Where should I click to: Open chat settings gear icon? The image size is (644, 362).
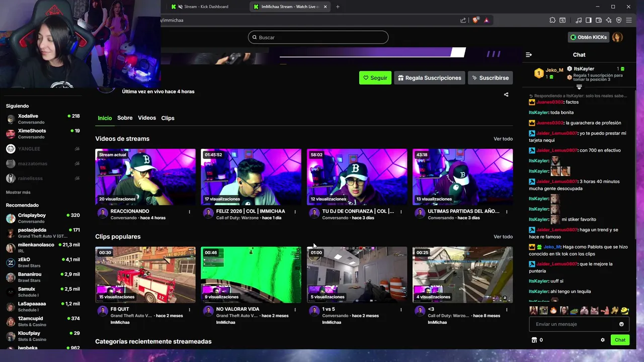pos(603,340)
